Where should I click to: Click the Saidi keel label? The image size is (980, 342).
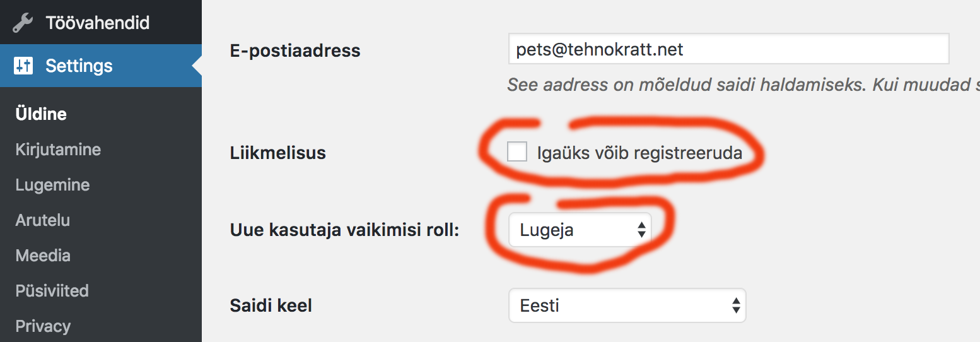(x=271, y=305)
